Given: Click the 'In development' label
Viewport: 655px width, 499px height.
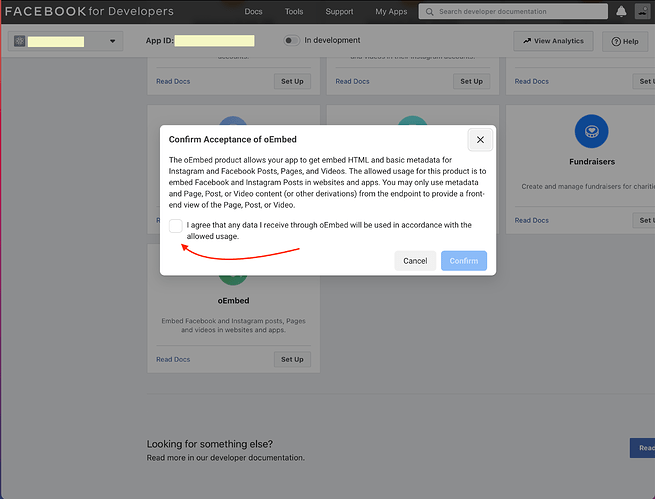Looking at the screenshot, I should [x=332, y=40].
